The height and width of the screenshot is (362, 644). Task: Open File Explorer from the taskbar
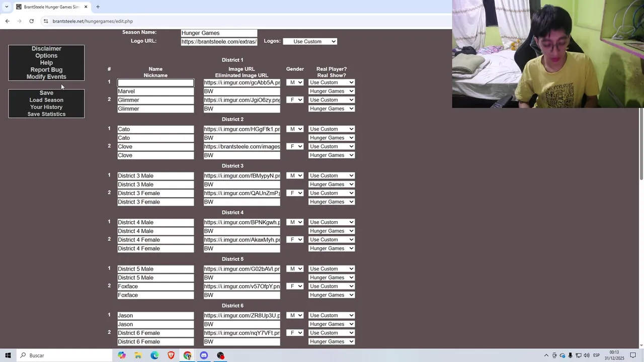point(138,355)
